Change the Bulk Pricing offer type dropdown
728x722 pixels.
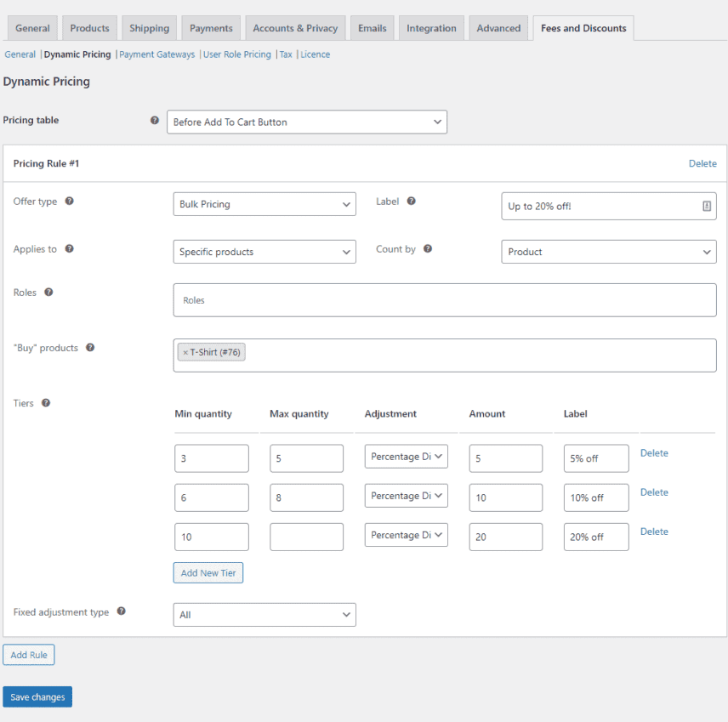pyautogui.click(x=264, y=204)
